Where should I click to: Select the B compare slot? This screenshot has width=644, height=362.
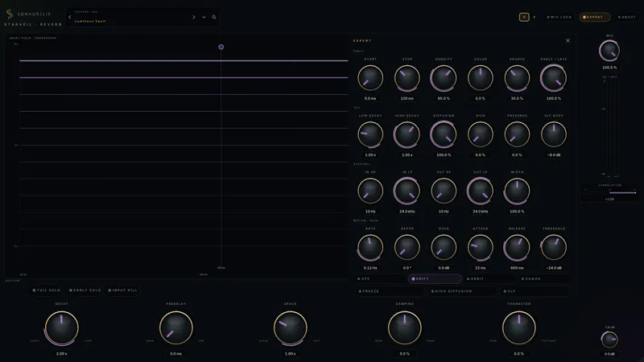[534, 17]
